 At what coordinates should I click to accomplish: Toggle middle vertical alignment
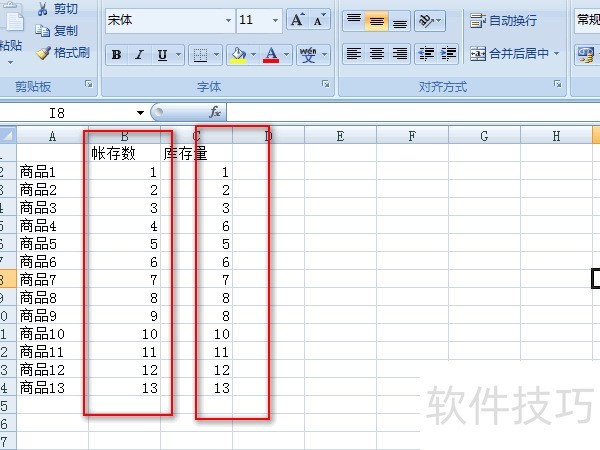(x=377, y=20)
